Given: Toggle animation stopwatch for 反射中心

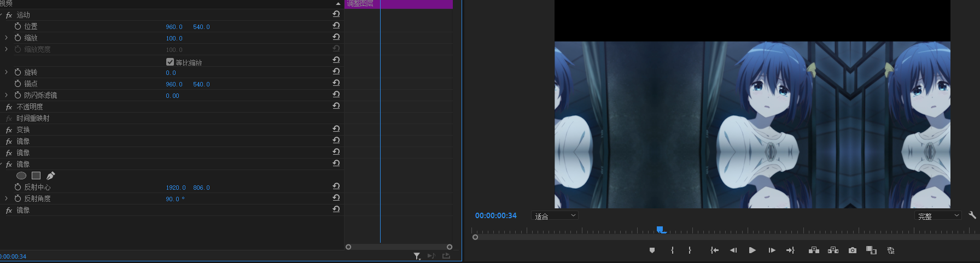Looking at the screenshot, I should click(18, 187).
